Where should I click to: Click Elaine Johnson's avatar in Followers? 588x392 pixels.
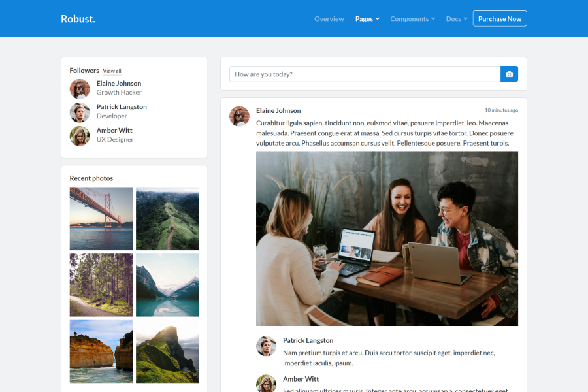pyautogui.click(x=79, y=88)
